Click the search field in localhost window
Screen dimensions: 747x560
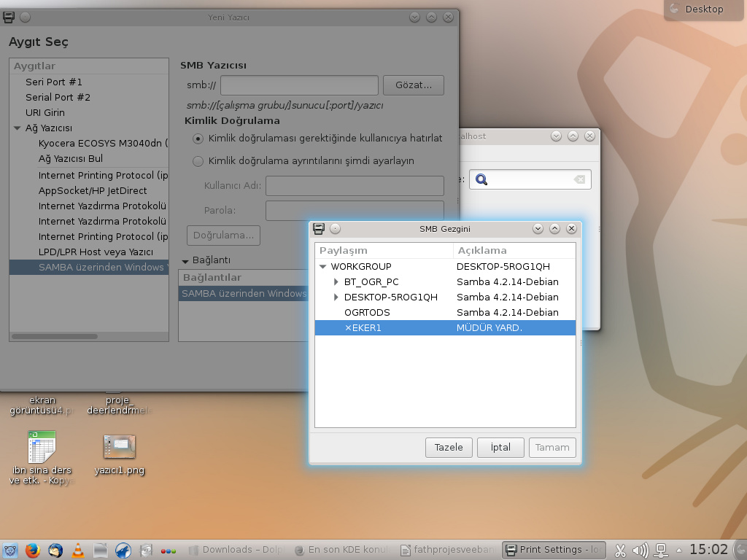[x=530, y=179]
